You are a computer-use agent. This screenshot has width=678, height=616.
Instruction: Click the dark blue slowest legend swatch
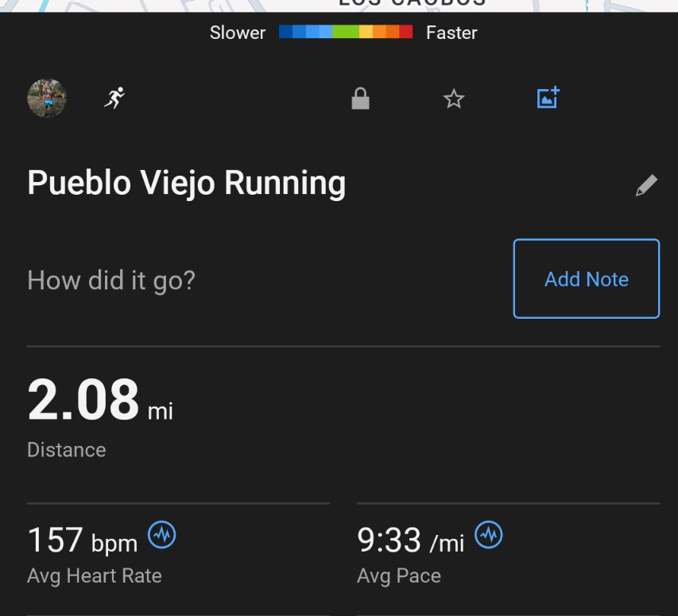click(285, 33)
